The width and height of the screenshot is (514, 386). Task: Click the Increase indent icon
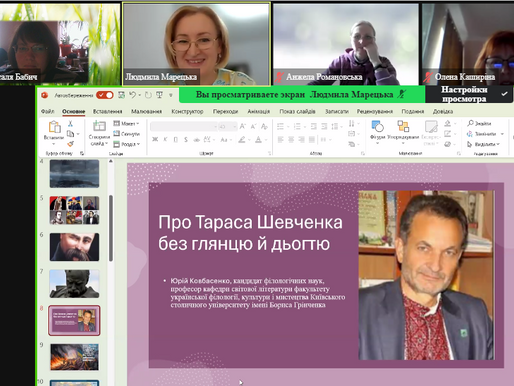coord(324,126)
